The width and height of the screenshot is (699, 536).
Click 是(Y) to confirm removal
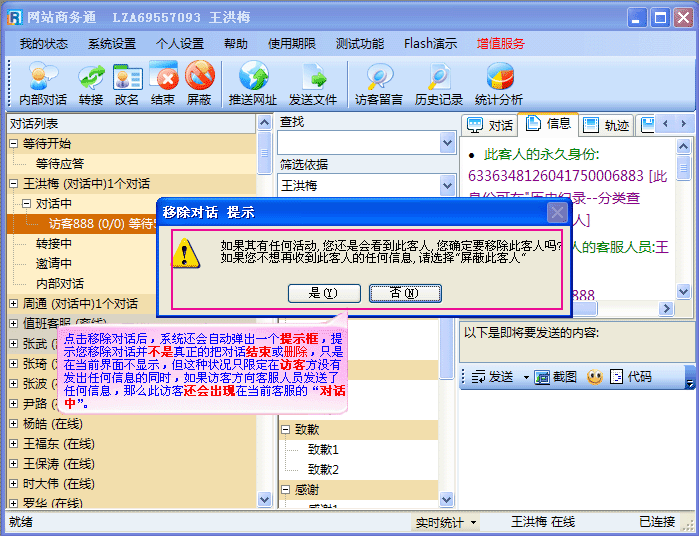(323, 293)
